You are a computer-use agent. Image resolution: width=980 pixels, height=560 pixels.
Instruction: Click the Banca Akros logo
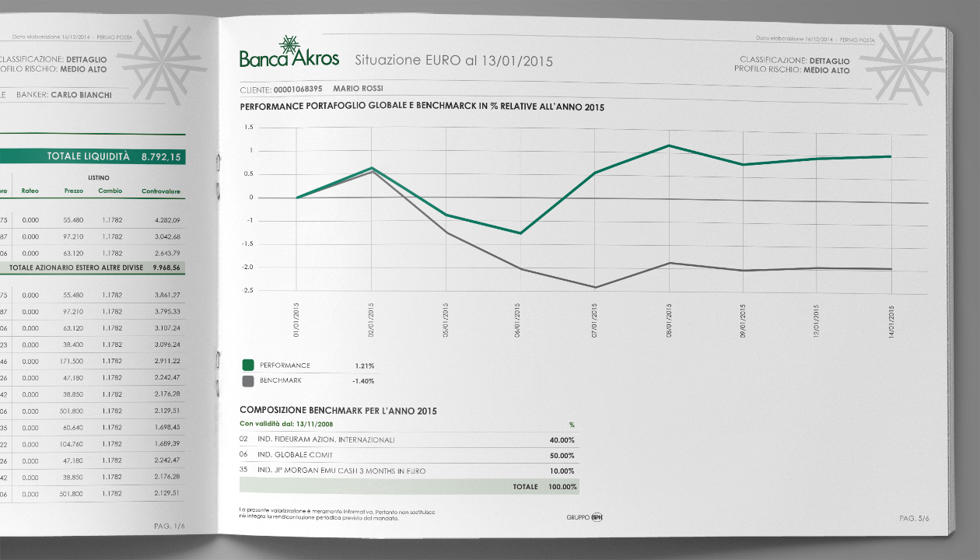[x=289, y=52]
